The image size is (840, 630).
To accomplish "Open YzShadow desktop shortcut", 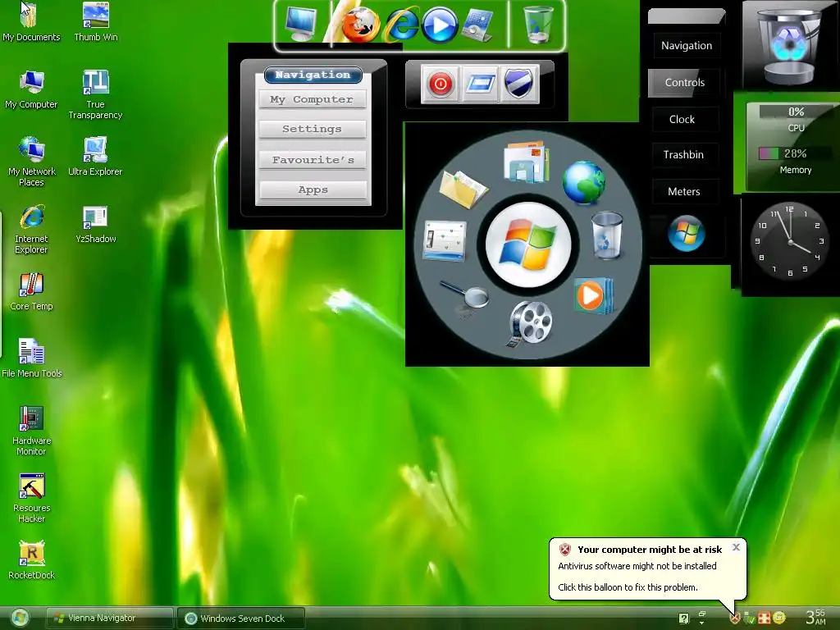I will point(95,225).
